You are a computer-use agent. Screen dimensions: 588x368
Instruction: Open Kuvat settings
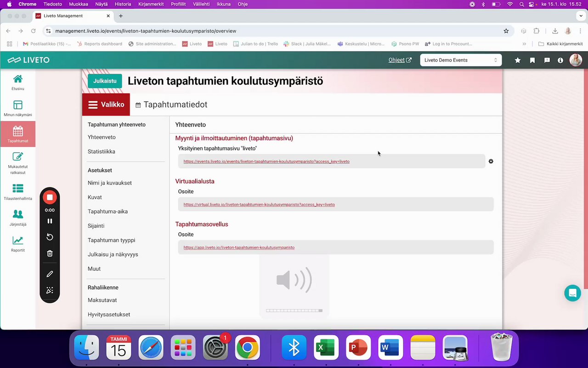pyautogui.click(x=95, y=197)
